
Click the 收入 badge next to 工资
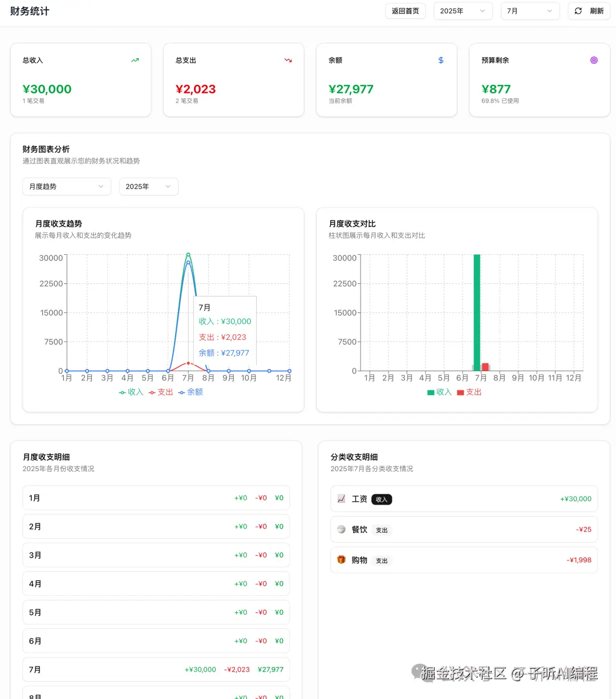click(382, 499)
